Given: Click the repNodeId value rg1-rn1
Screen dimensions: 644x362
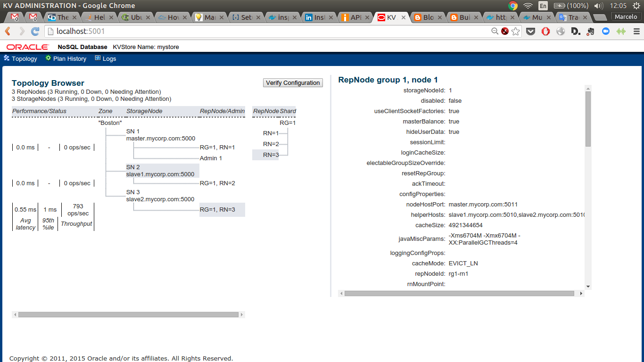Looking at the screenshot, I should click(x=458, y=274).
